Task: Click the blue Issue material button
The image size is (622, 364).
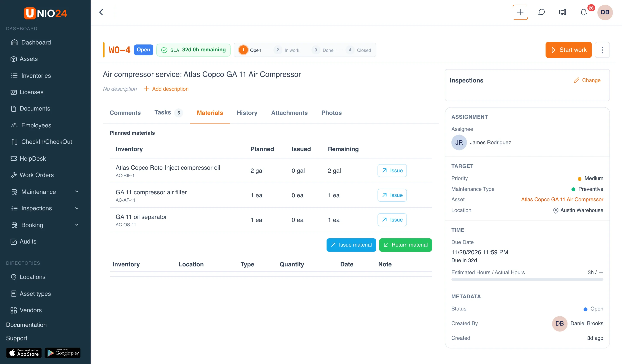Action: pyautogui.click(x=351, y=245)
